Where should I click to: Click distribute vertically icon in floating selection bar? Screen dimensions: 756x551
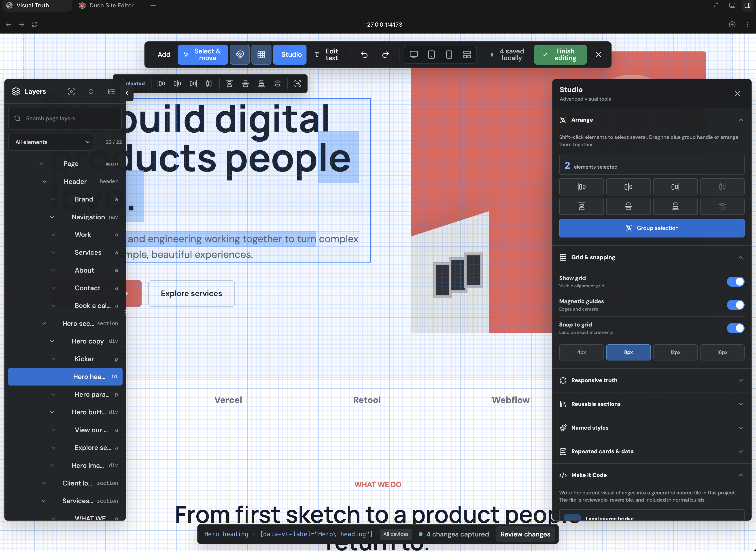[277, 83]
